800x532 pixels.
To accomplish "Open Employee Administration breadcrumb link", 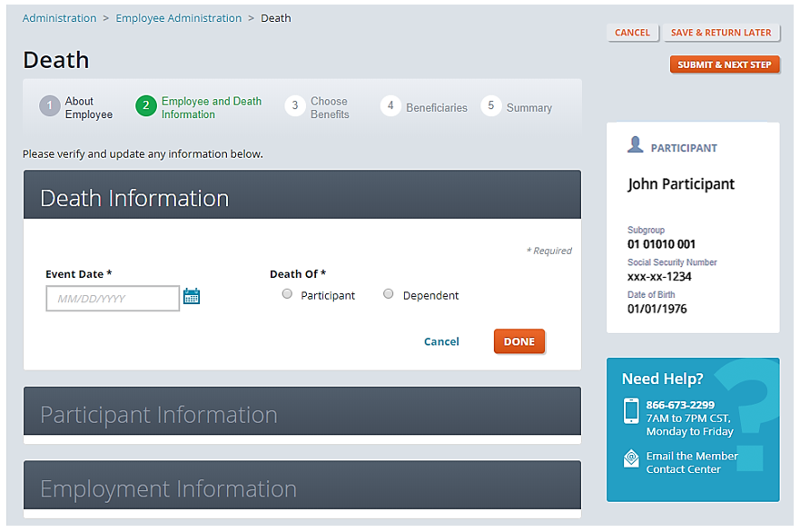I will (x=179, y=18).
